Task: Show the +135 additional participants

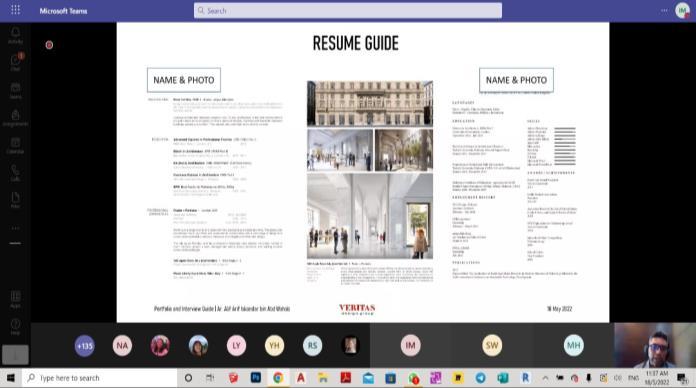Action: coord(84,345)
